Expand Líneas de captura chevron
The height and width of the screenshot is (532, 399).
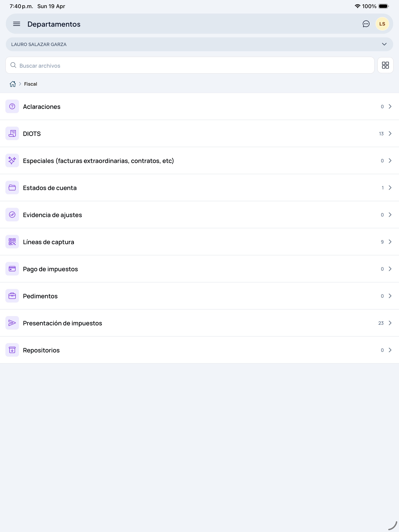[390, 242]
